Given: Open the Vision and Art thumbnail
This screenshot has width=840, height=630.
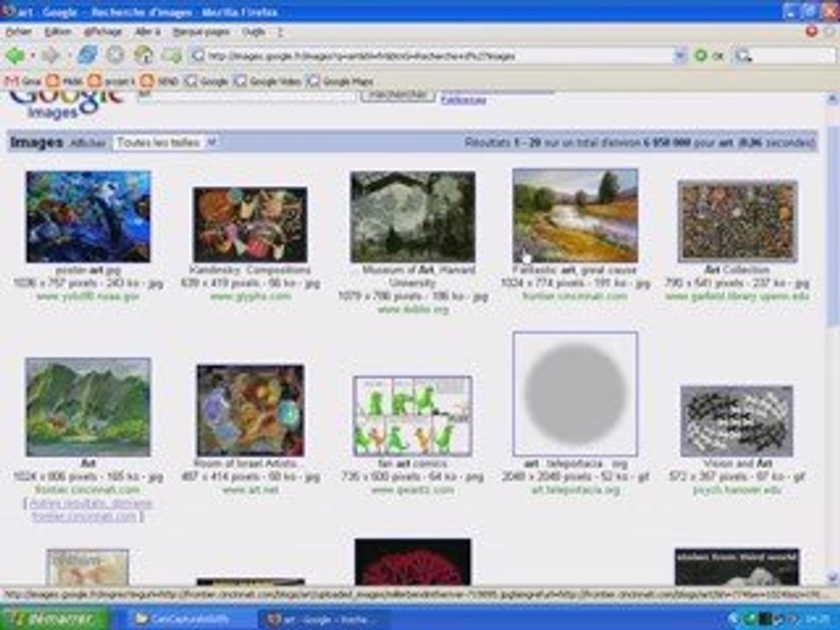Looking at the screenshot, I should coord(737,421).
